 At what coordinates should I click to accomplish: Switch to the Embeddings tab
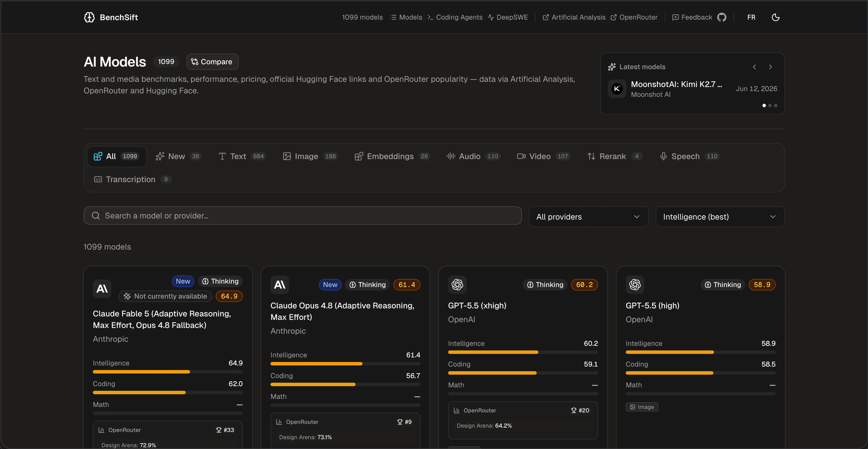pos(392,156)
